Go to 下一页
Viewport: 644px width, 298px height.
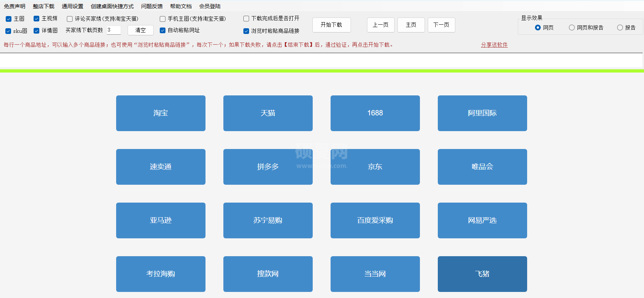click(x=441, y=25)
